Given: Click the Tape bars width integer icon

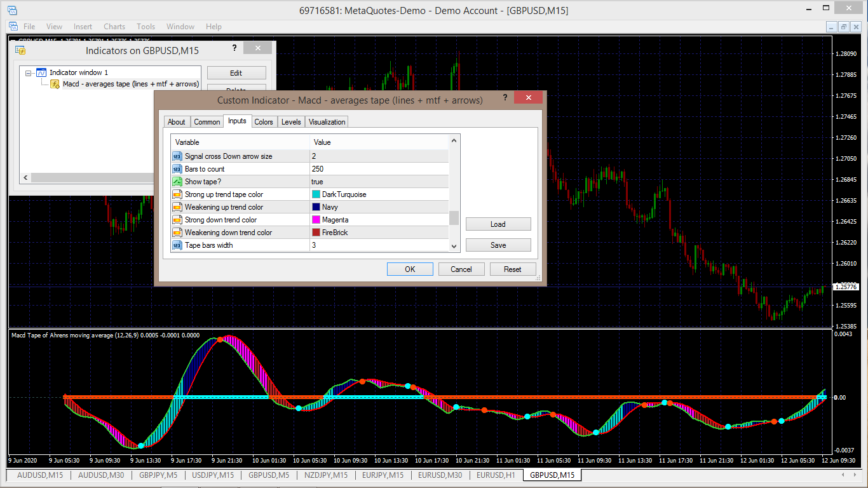Looking at the screenshot, I should click(177, 245).
